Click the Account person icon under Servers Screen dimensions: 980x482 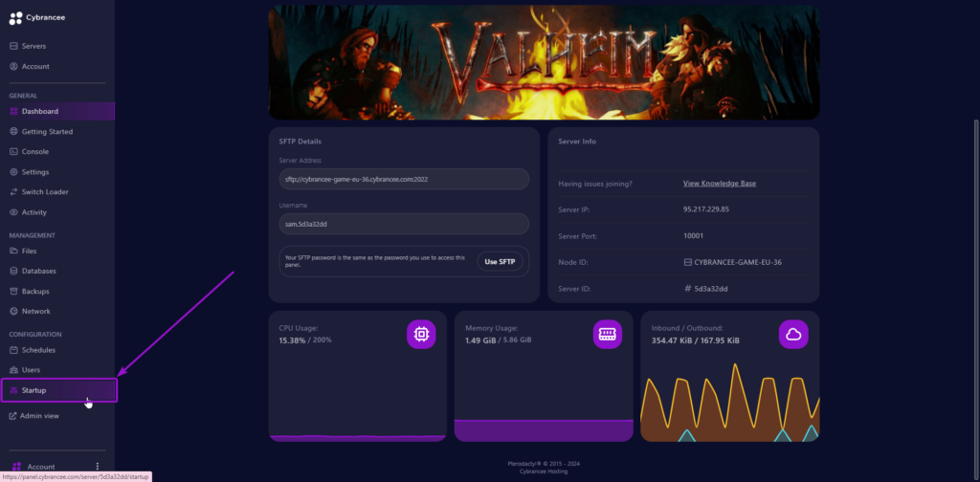coord(13,66)
